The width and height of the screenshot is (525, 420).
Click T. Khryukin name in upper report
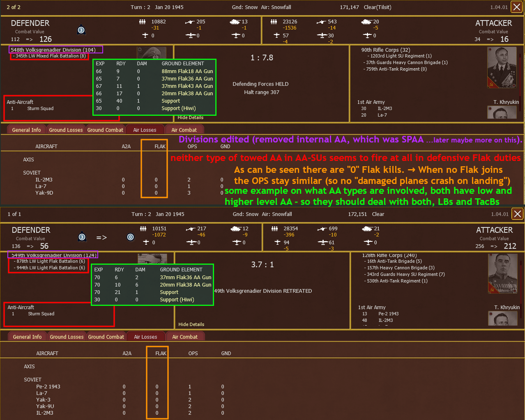coord(506,102)
